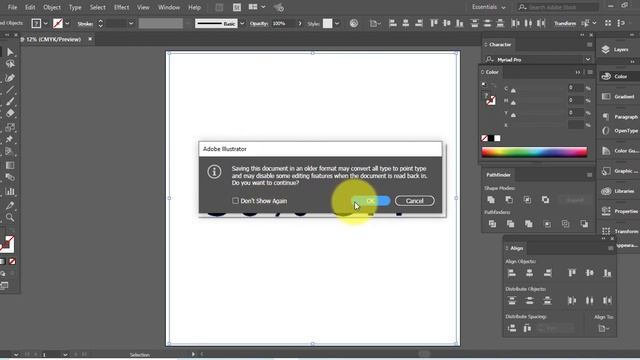This screenshot has width=640, height=360.
Task: Click the Opacity label link
Action: (259, 24)
